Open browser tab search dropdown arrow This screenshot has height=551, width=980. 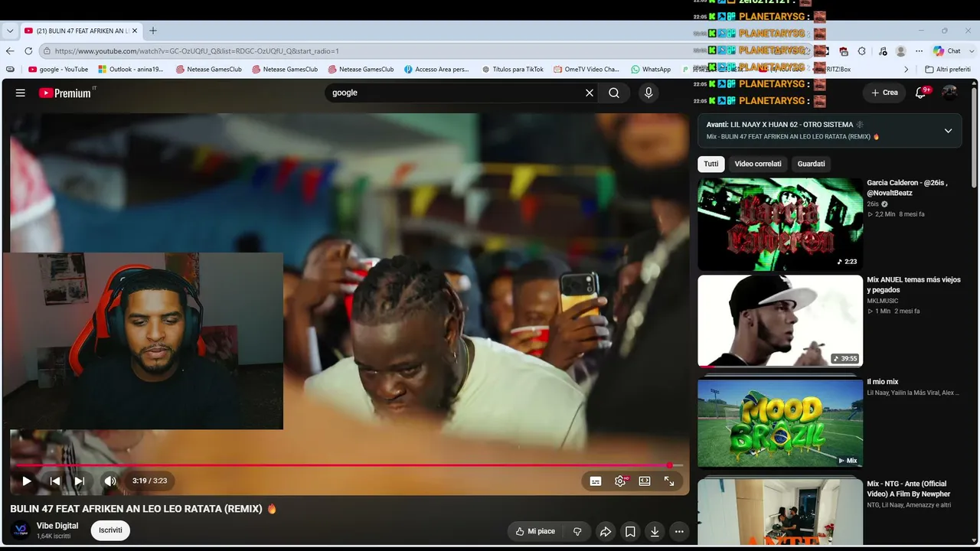[x=10, y=31]
